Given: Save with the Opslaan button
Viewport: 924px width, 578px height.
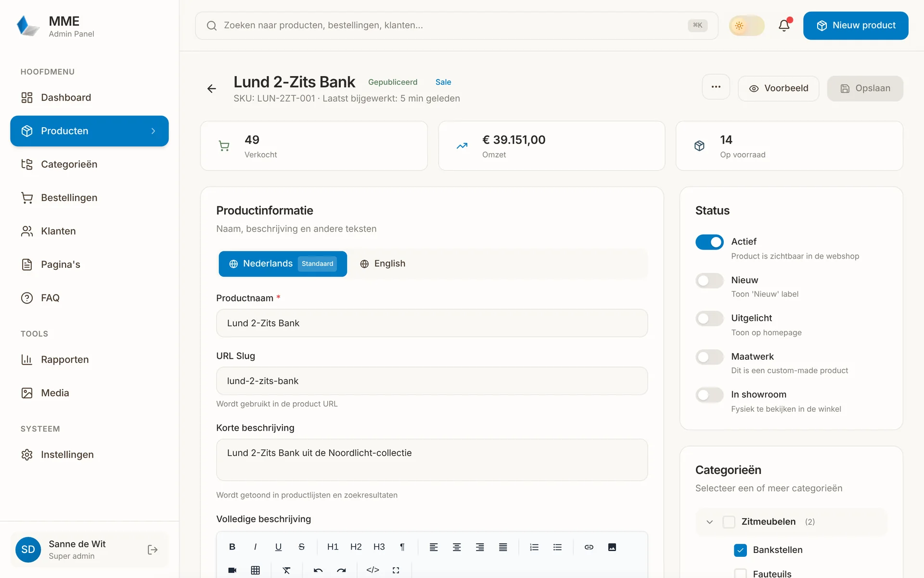Looking at the screenshot, I should [x=865, y=89].
